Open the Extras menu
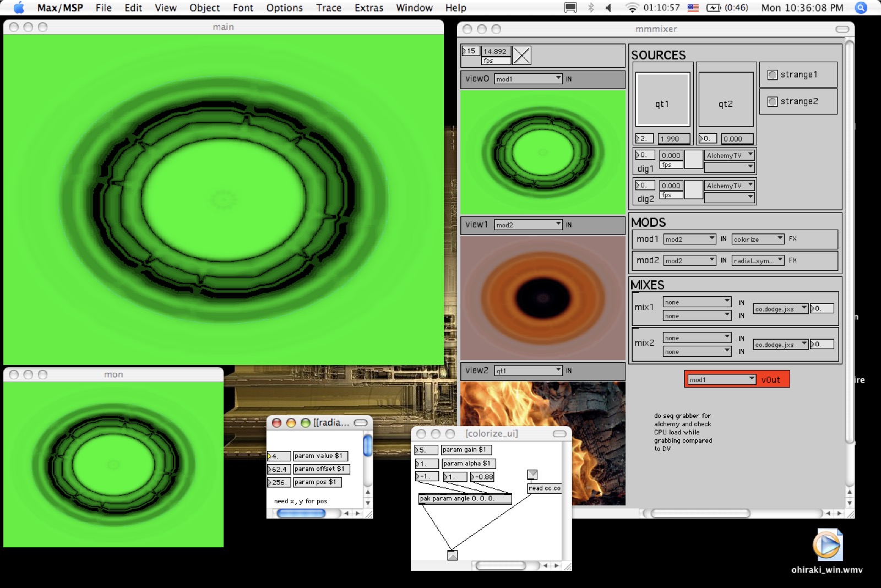The width and height of the screenshot is (881, 588). pos(368,8)
